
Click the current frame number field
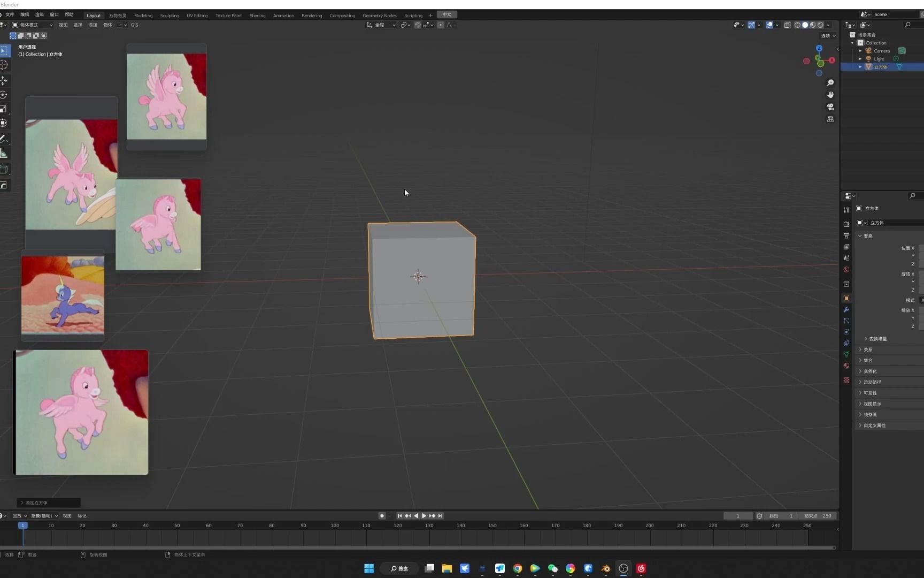(738, 516)
